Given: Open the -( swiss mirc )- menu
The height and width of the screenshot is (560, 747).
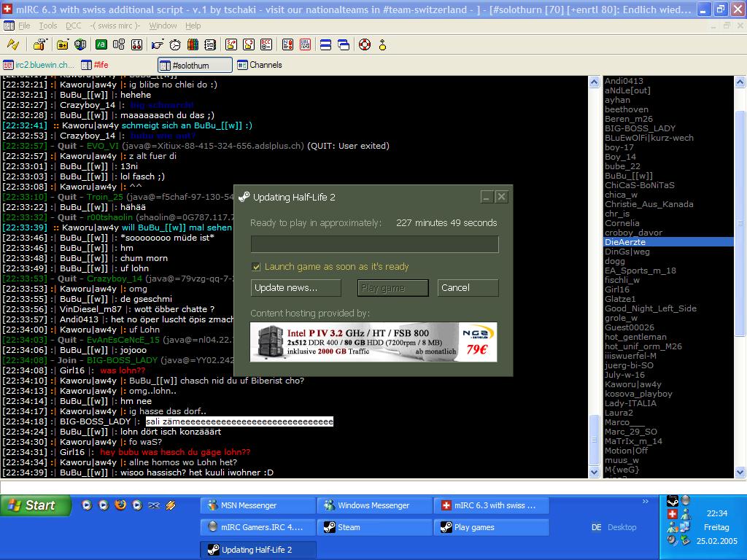Looking at the screenshot, I should pos(115,26).
